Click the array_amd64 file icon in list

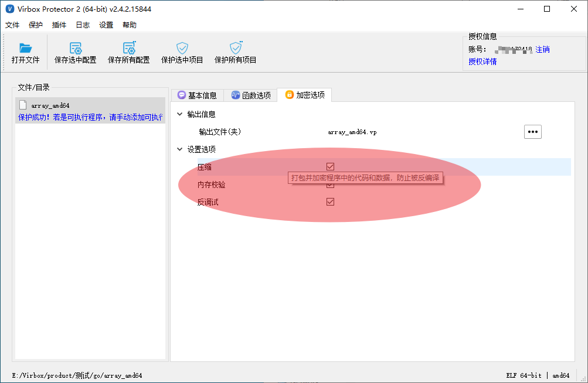[23, 105]
